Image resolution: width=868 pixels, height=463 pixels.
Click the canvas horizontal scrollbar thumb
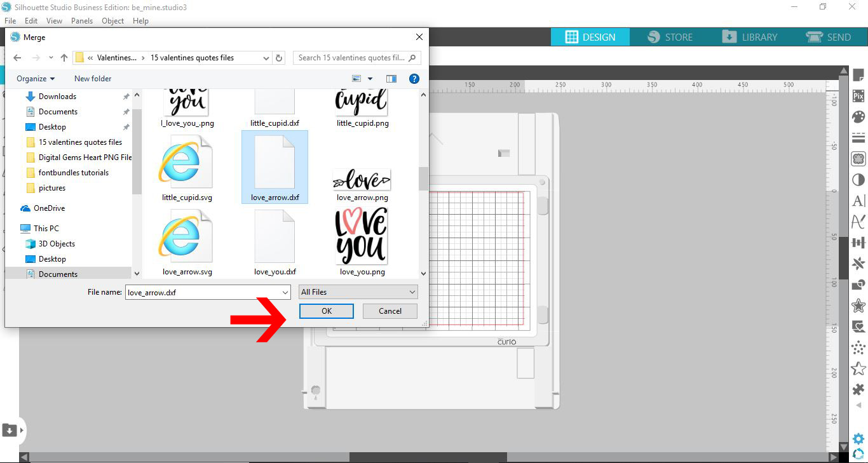pos(428,457)
